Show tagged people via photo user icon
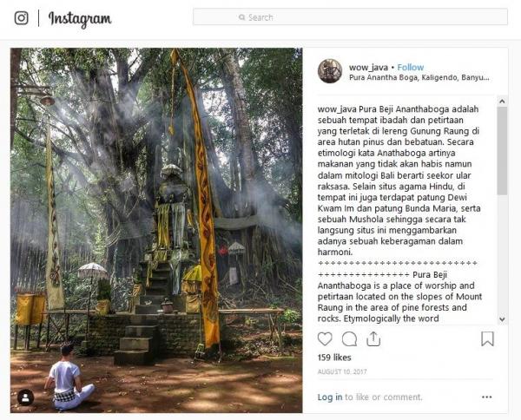521x420 pixels. [x=26, y=397]
